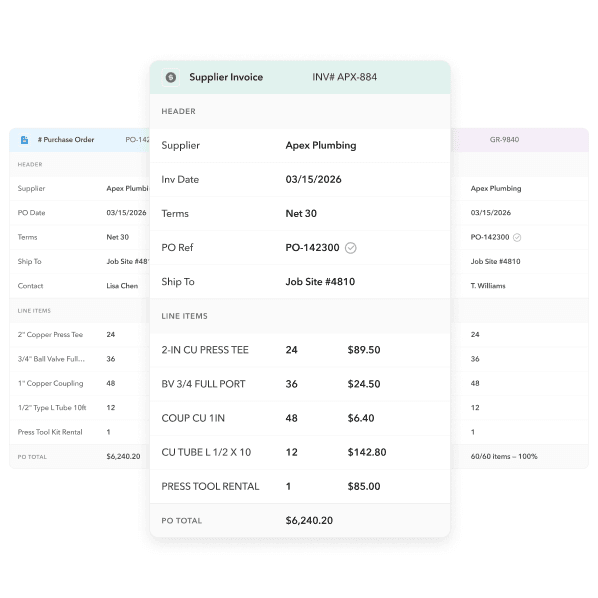The width and height of the screenshot is (598, 598).
Task: Click the check icon beside PO-142300 in Supplier Invoice
Action: coord(350,248)
